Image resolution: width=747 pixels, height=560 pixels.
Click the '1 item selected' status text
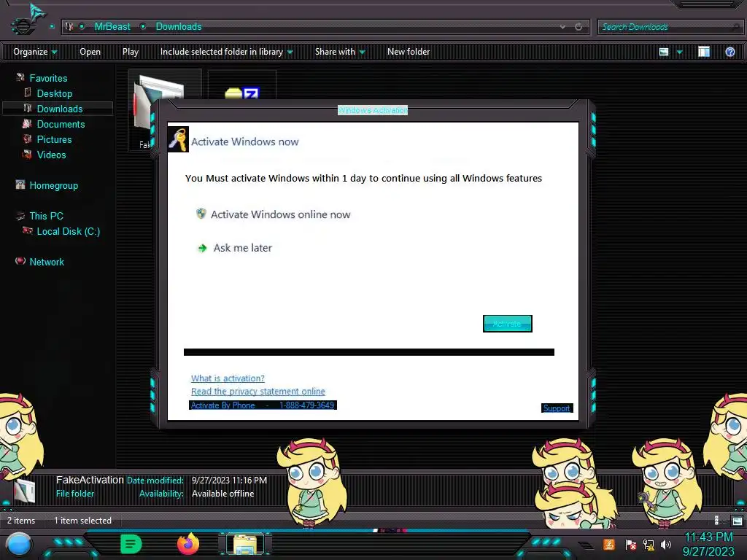tap(82, 521)
